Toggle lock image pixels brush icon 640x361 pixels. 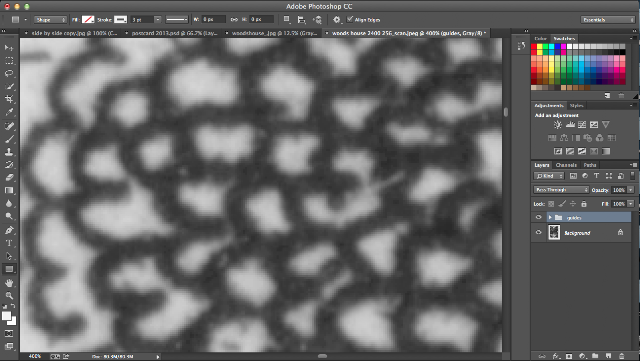tap(562, 203)
